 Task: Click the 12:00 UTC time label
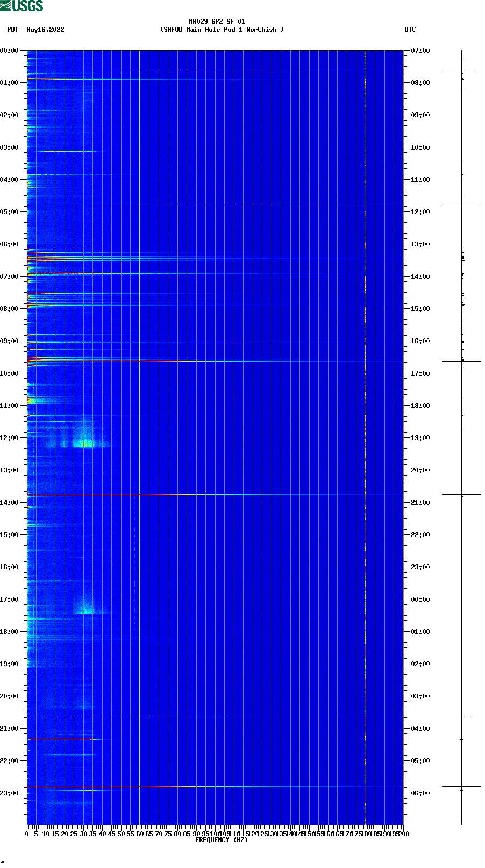[420, 212]
